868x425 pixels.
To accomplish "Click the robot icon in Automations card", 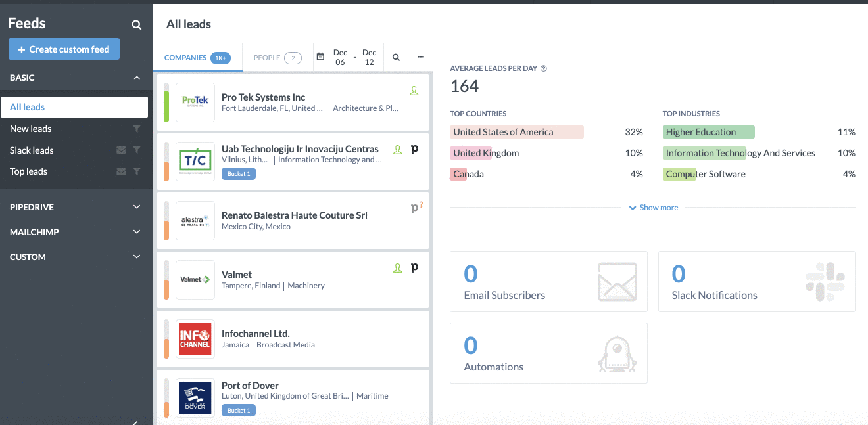I will click(x=617, y=353).
